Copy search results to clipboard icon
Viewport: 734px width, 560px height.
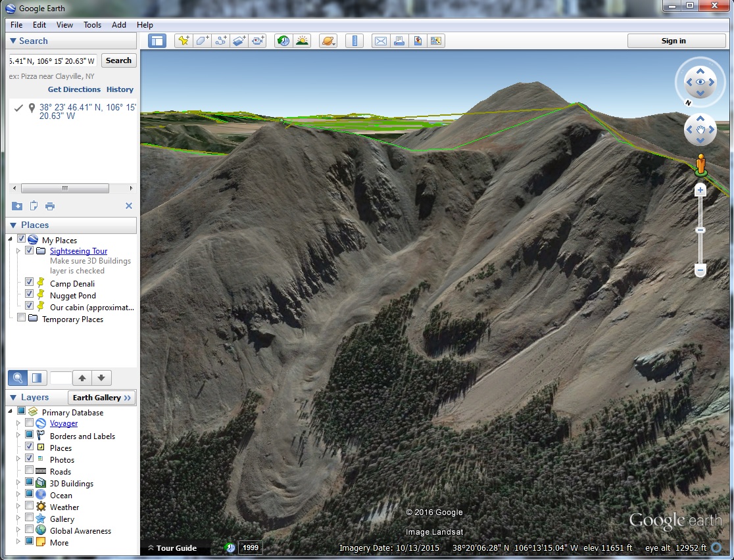pos(34,206)
